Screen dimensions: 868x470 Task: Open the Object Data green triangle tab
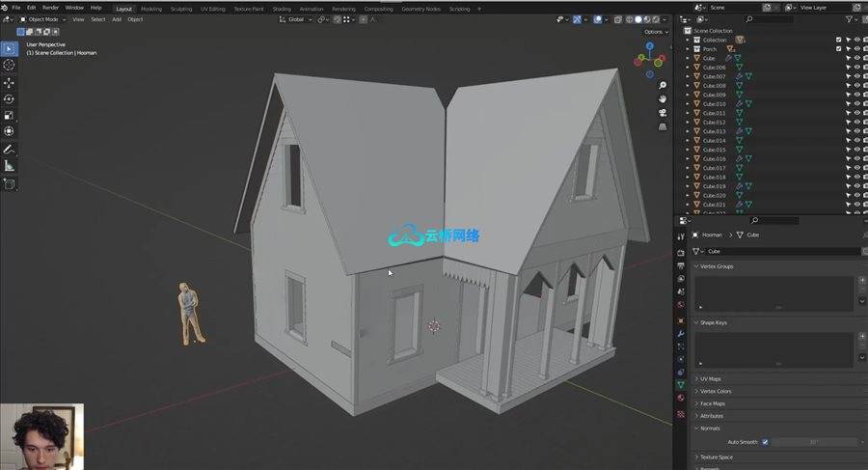(x=681, y=385)
